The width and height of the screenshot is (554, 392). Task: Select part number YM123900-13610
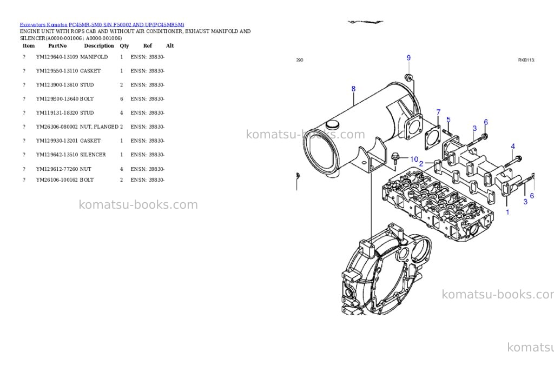point(57,85)
